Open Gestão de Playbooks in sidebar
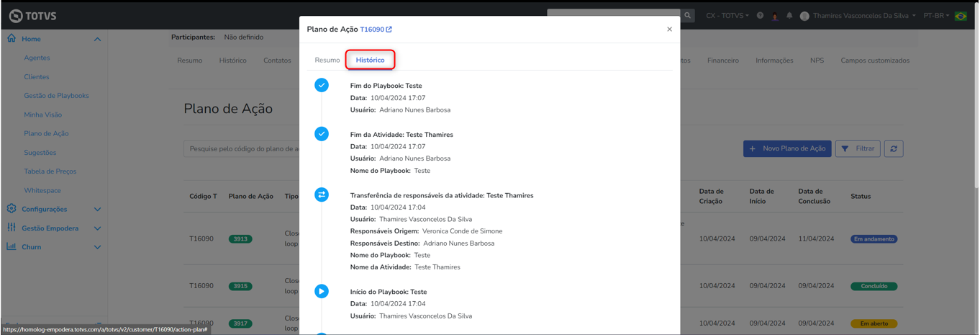 [x=56, y=96]
